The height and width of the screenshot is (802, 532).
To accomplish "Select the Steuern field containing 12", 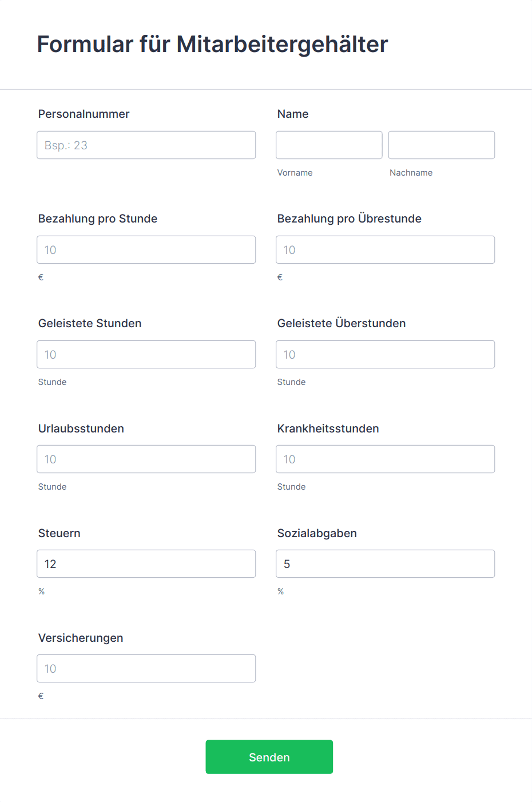I will [146, 564].
